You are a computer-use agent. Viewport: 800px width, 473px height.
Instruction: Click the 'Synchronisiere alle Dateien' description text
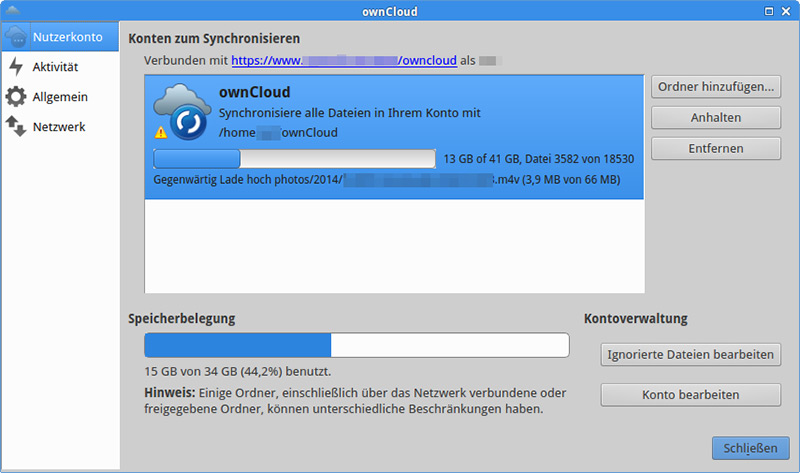349,113
